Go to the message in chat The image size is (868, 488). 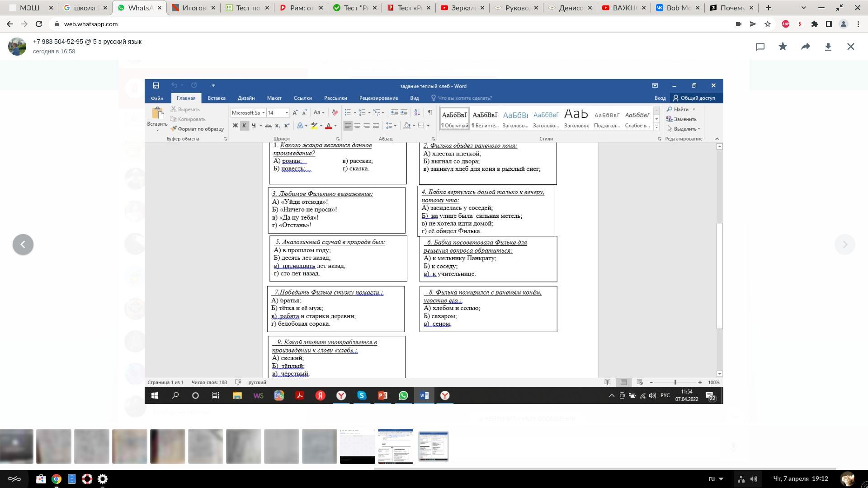[760, 47]
